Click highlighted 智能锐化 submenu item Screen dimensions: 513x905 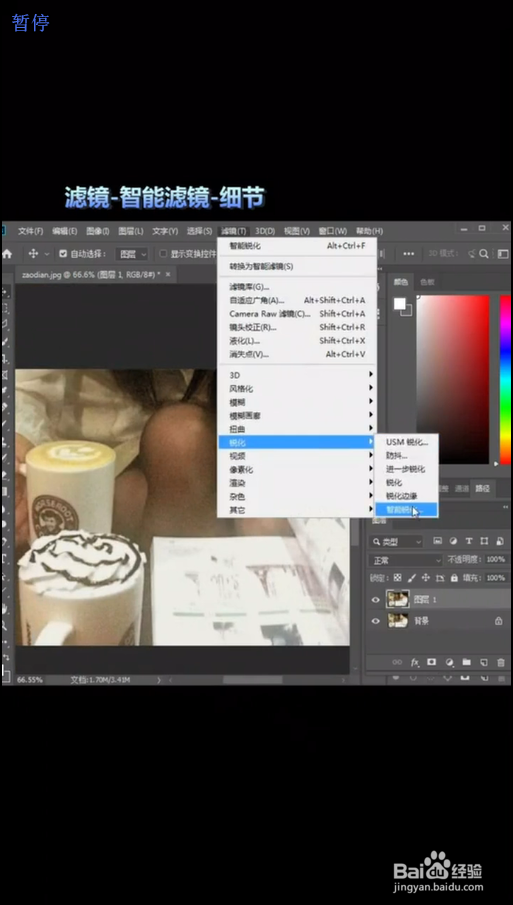(406, 510)
